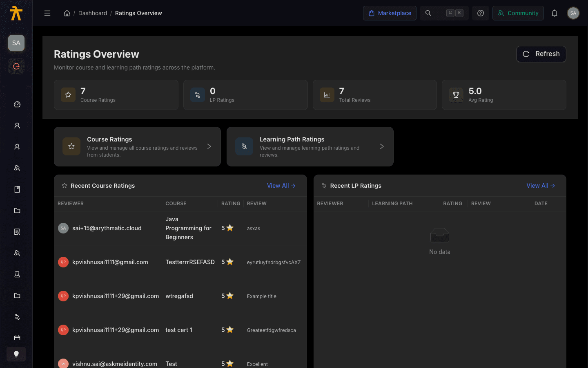Screen dimensions: 588x368
Task: Click the COURSE column header
Action: tap(176, 204)
